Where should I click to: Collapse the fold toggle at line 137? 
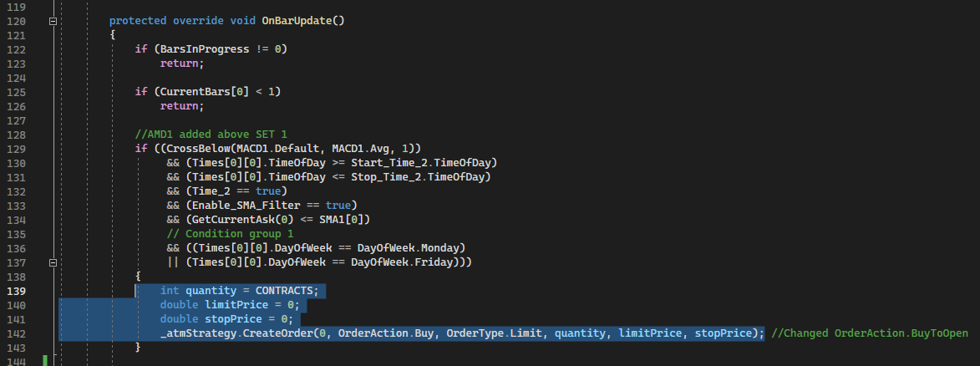tap(53, 262)
